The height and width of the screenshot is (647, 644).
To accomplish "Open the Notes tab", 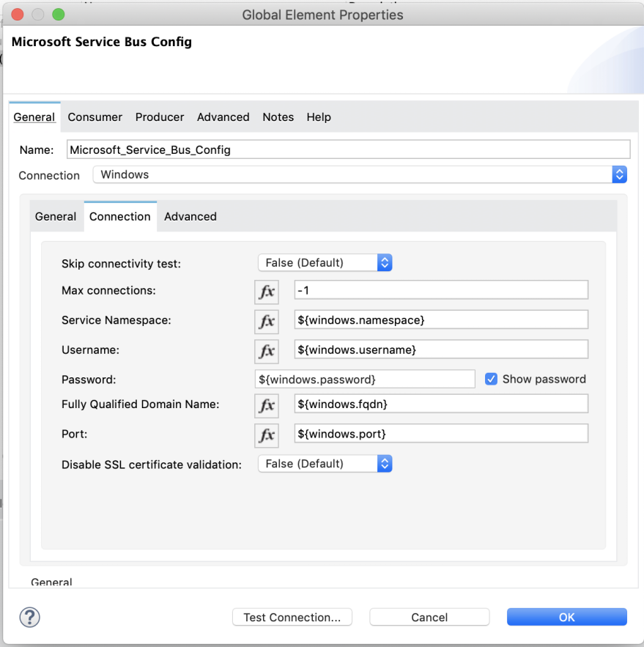I will (278, 117).
